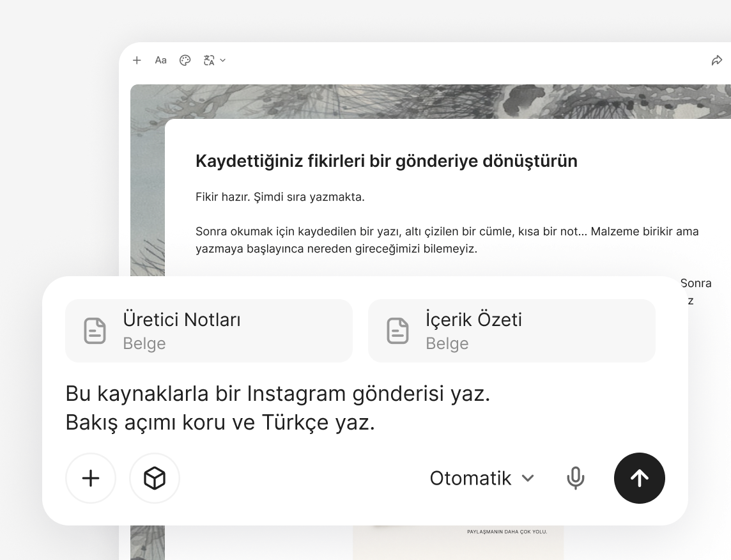
Task: Click the document icon beside Üretici Notları
Action: tap(95, 331)
